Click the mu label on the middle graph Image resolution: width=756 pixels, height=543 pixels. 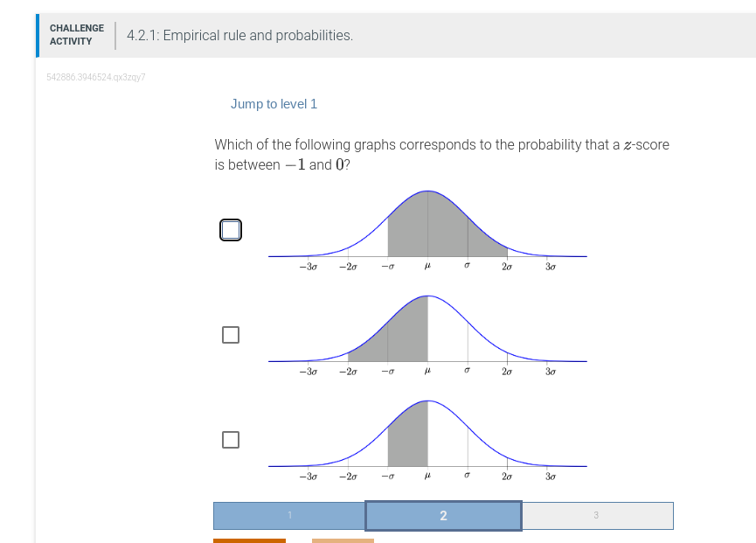[x=427, y=372]
